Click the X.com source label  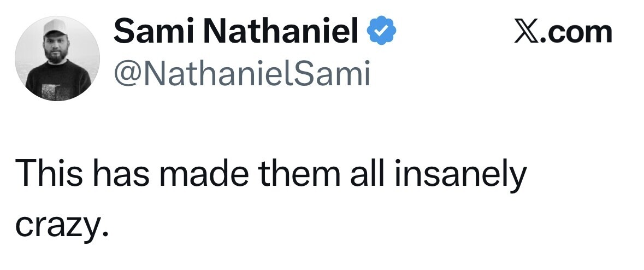(x=563, y=32)
